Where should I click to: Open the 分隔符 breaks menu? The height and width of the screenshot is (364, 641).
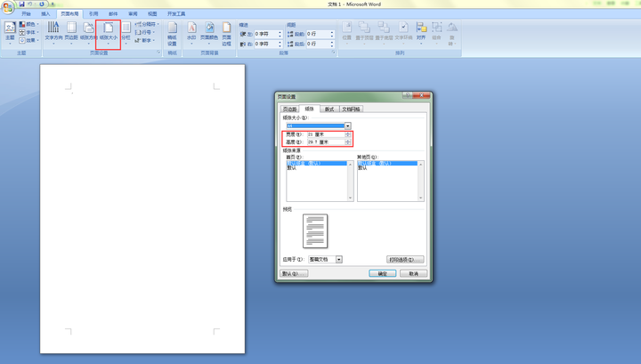(x=147, y=25)
